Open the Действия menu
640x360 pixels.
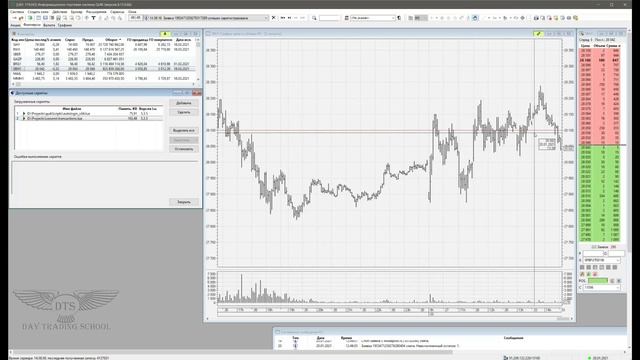(x=60, y=12)
